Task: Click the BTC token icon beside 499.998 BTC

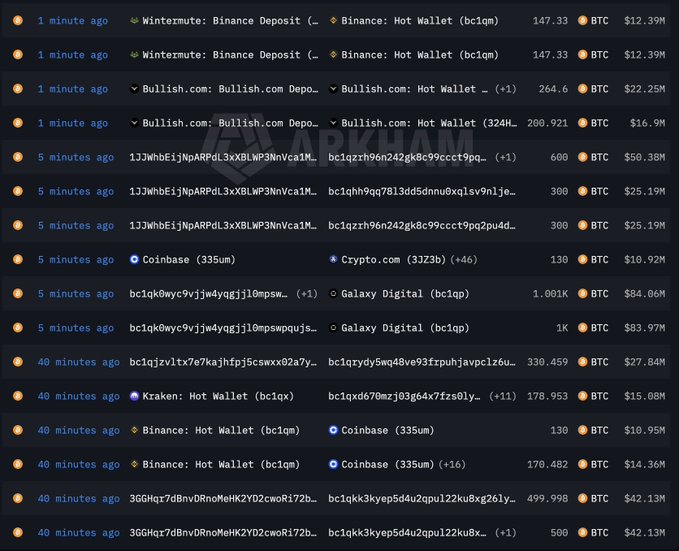Action: pyautogui.click(x=583, y=498)
